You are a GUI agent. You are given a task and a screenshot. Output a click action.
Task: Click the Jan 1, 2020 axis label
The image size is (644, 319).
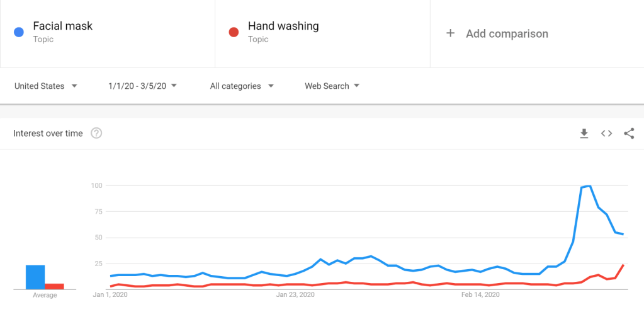(110, 294)
